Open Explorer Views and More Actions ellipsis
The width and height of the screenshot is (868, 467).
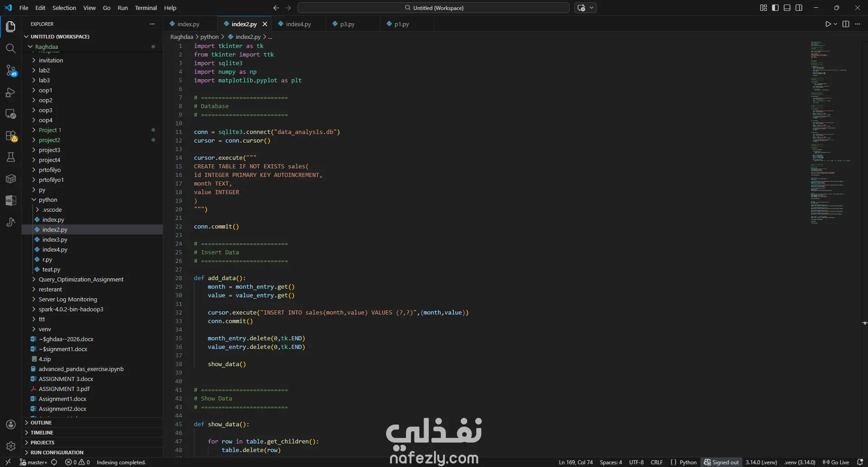[152, 24]
